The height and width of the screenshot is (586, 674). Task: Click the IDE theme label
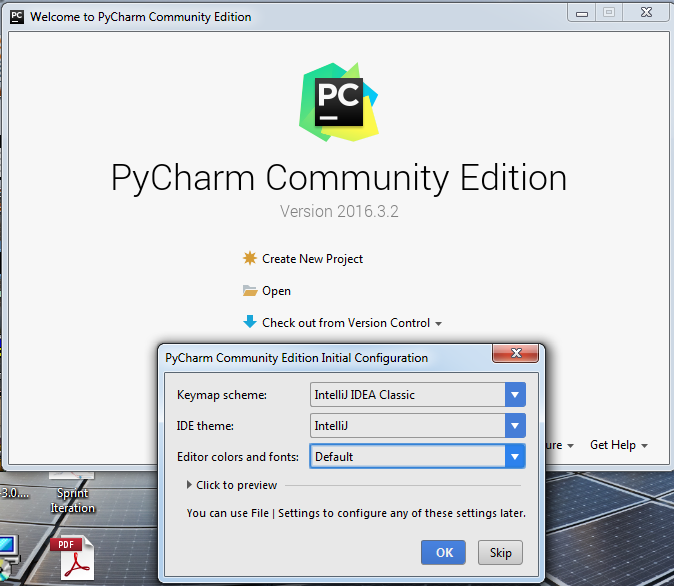[205, 426]
